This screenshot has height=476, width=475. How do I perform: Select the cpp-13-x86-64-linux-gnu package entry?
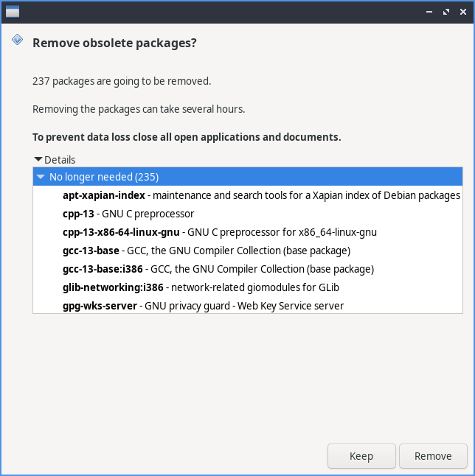tap(220, 232)
